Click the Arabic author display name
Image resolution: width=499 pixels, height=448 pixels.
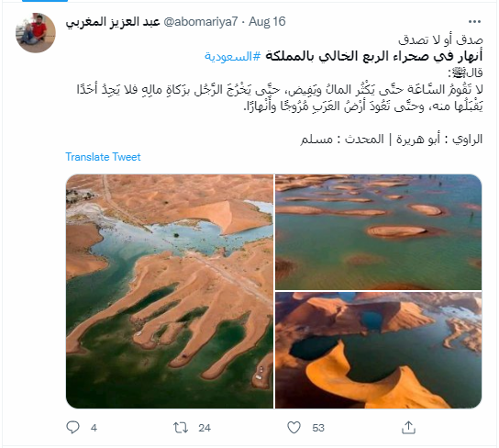tap(113, 22)
